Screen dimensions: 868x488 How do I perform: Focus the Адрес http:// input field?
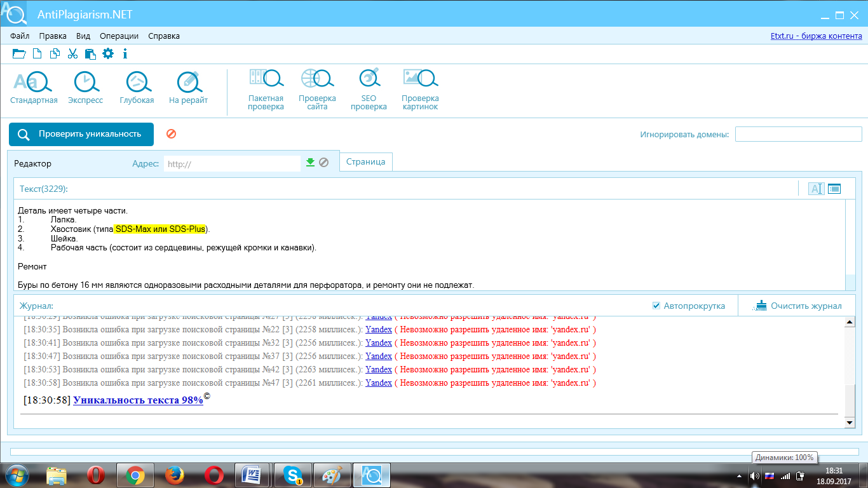pyautogui.click(x=232, y=164)
